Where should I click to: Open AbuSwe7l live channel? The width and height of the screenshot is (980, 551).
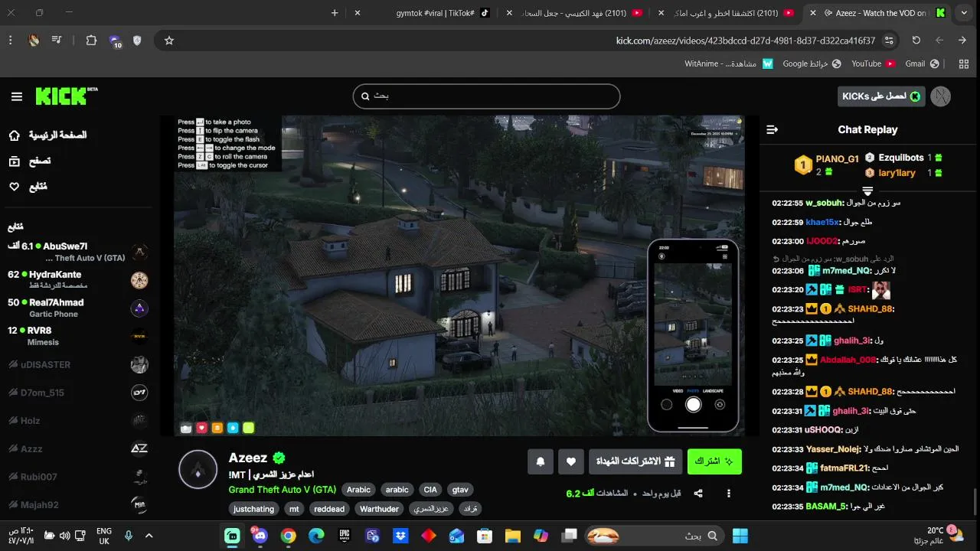tap(77, 252)
